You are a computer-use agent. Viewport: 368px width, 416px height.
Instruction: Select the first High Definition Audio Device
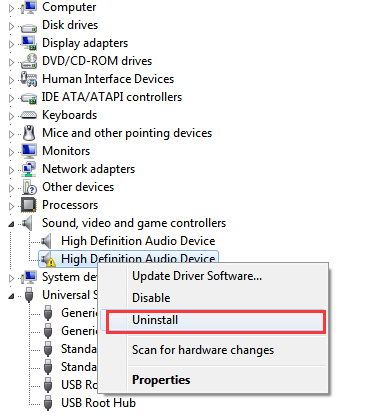coord(138,241)
